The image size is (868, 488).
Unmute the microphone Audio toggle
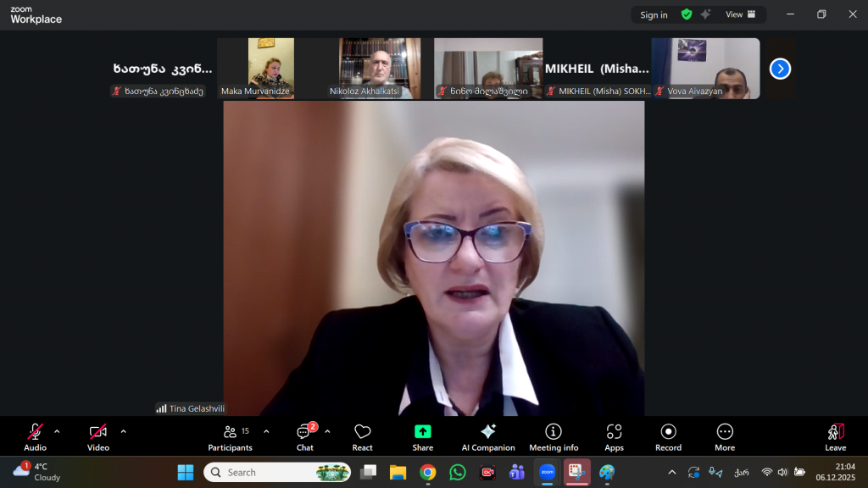[35, 436]
